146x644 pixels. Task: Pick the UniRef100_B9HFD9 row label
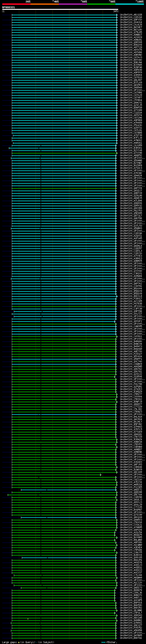pos(131,108)
